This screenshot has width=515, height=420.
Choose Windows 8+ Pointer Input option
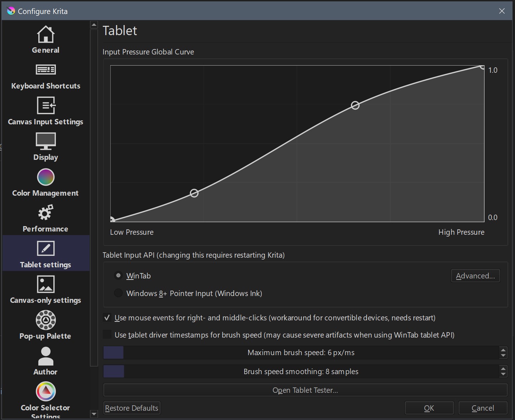tap(118, 293)
